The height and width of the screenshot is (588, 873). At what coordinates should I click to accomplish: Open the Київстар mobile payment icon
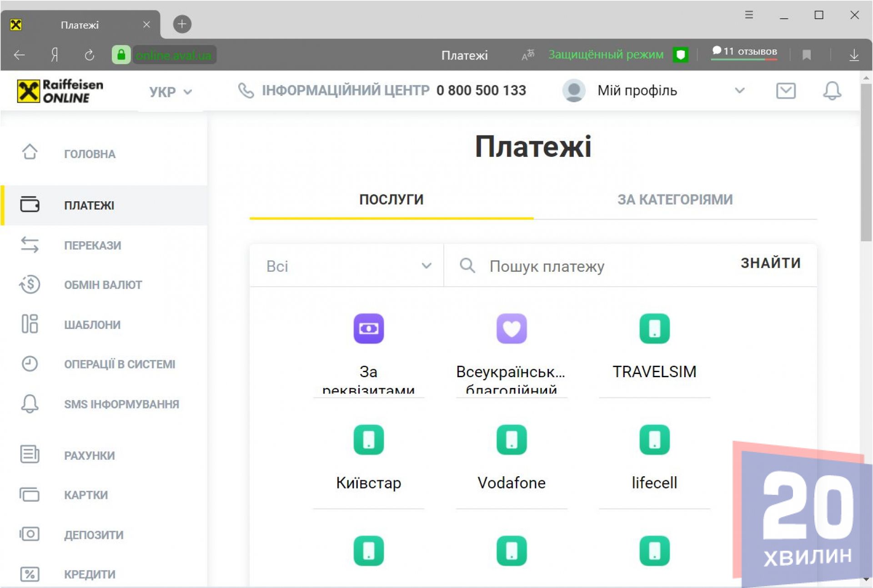coord(368,440)
